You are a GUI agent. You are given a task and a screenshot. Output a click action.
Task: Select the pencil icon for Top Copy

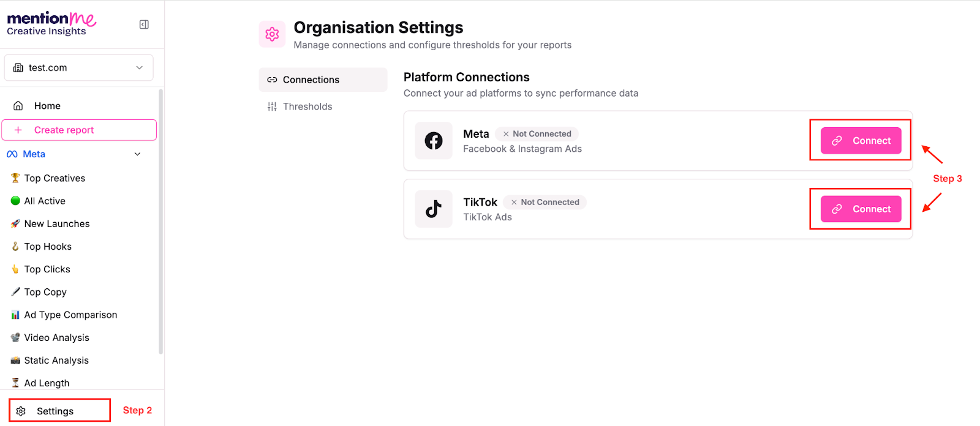15,291
